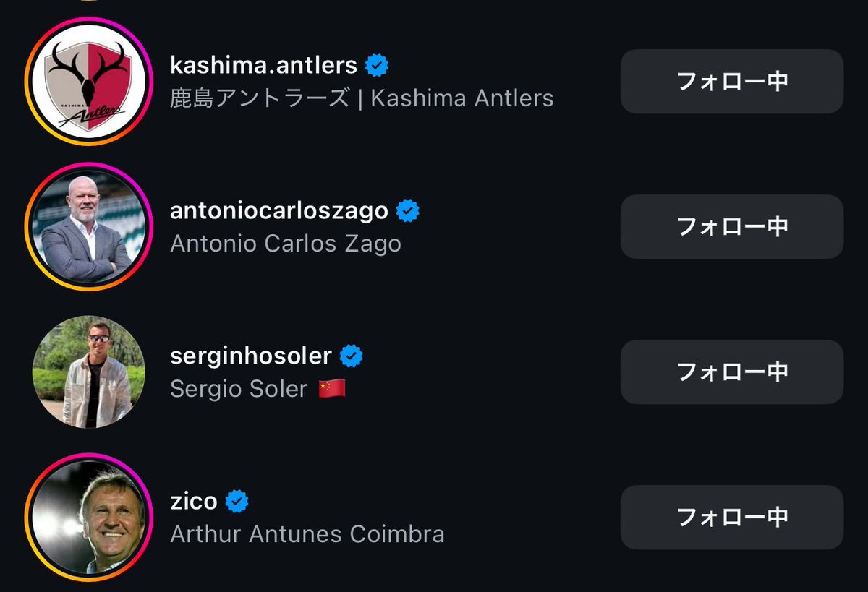Click フォロー中 button in zico row
This screenshot has height=592, width=868.
click(732, 517)
